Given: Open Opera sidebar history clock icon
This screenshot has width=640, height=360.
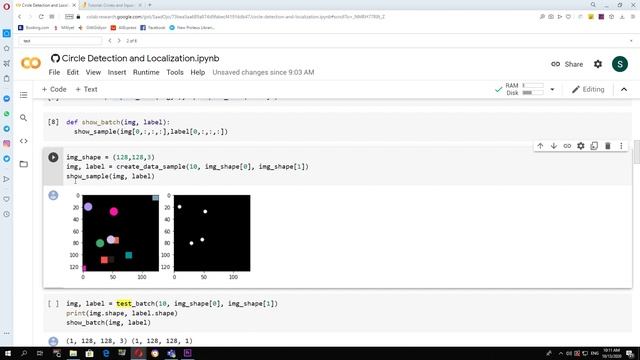Looking at the screenshot, I should (x=7, y=214).
